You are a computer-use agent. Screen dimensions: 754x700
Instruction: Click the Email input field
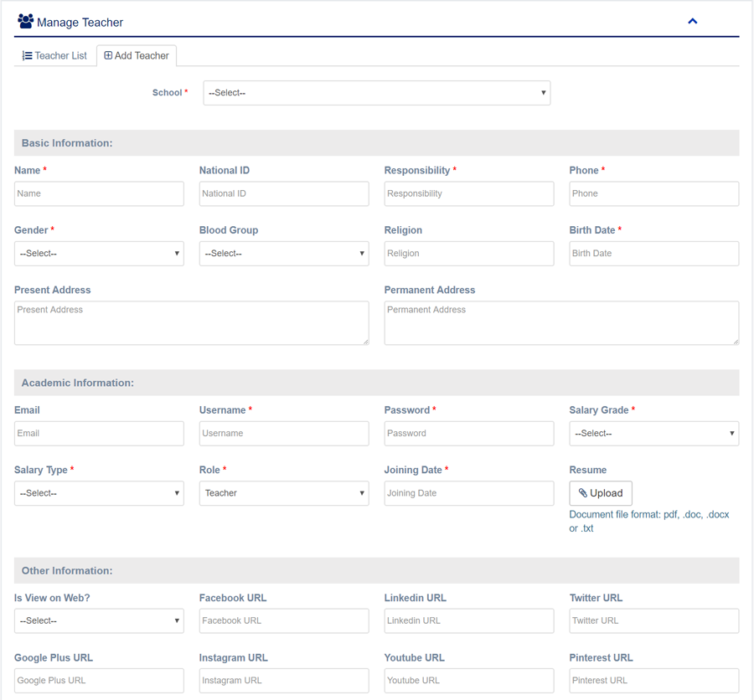pos(99,434)
